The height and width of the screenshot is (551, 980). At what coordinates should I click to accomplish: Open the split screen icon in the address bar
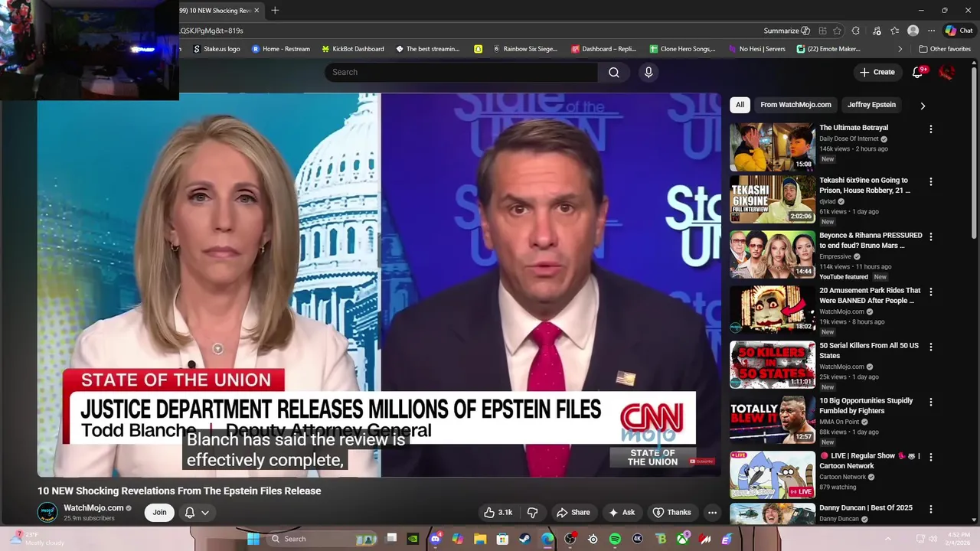click(x=822, y=31)
